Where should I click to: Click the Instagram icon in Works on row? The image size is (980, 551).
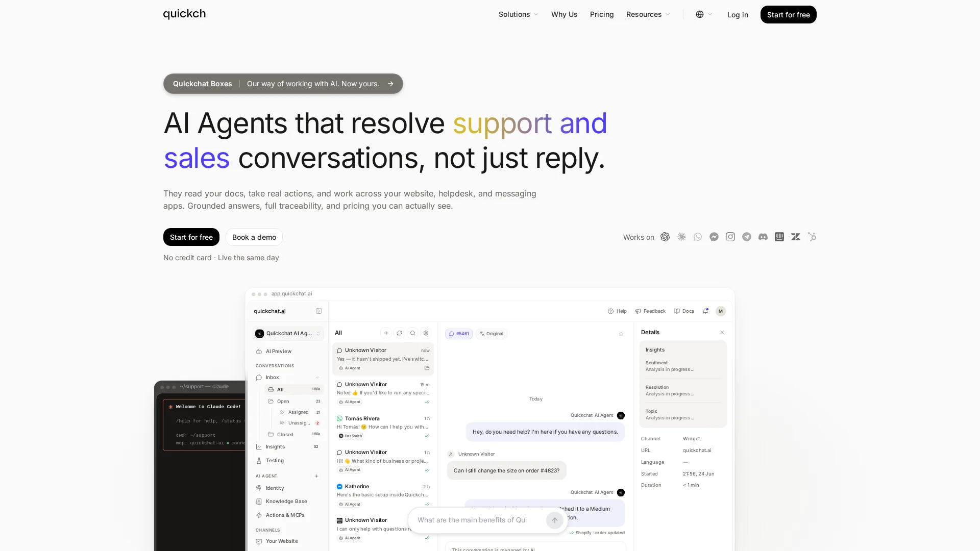pos(730,237)
